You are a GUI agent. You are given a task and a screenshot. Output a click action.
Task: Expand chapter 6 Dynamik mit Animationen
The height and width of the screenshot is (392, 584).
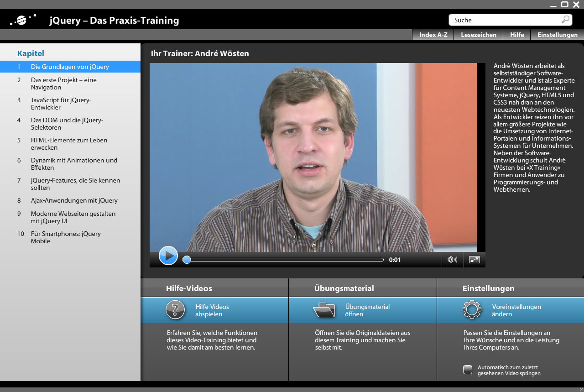click(x=74, y=164)
